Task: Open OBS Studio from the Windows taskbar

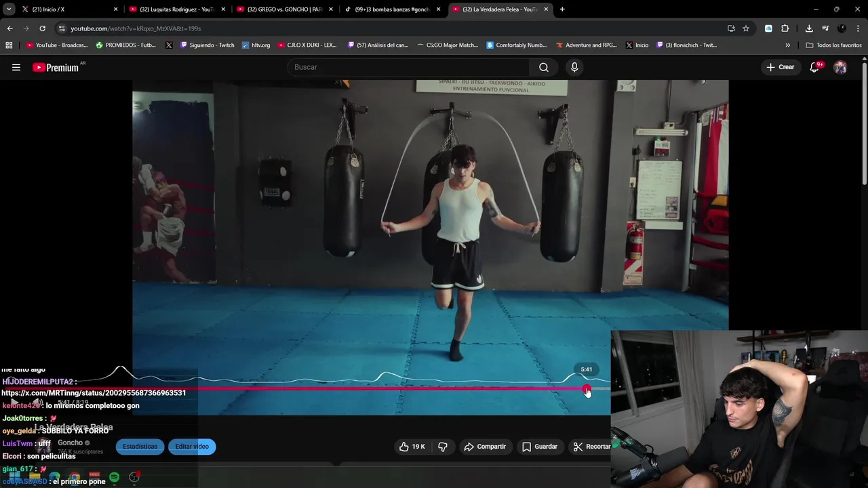Action: point(134,477)
